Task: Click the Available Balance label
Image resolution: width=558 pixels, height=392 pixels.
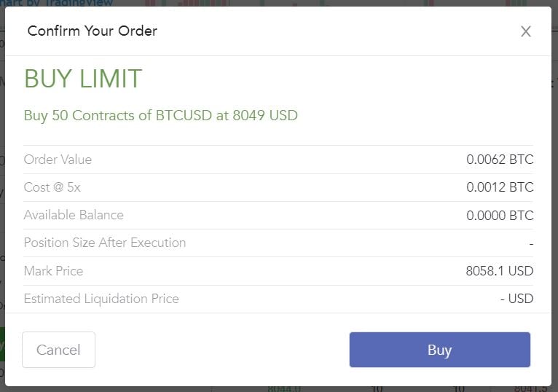Action: [74, 215]
